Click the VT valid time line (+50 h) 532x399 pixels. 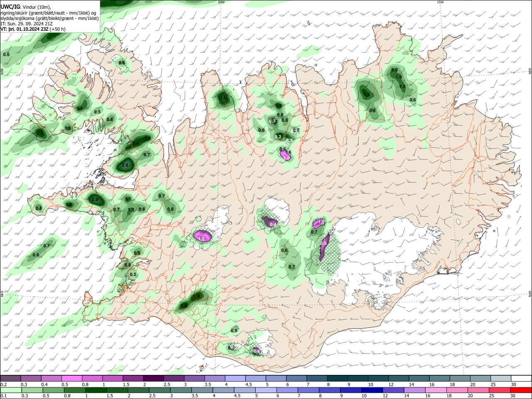pos(33,29)
